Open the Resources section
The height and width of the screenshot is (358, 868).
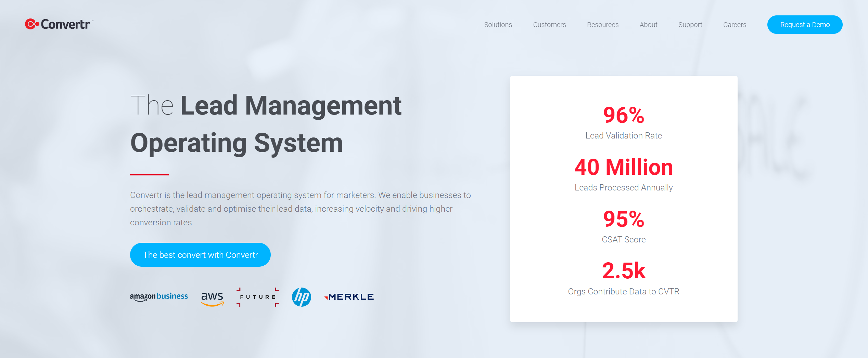coord(602,24)
